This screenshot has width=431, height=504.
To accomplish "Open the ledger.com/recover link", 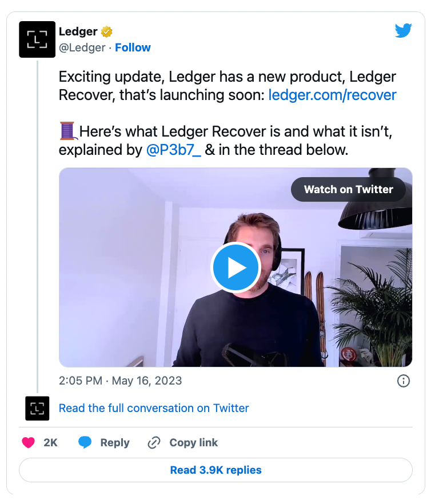I will coord(332,95).
